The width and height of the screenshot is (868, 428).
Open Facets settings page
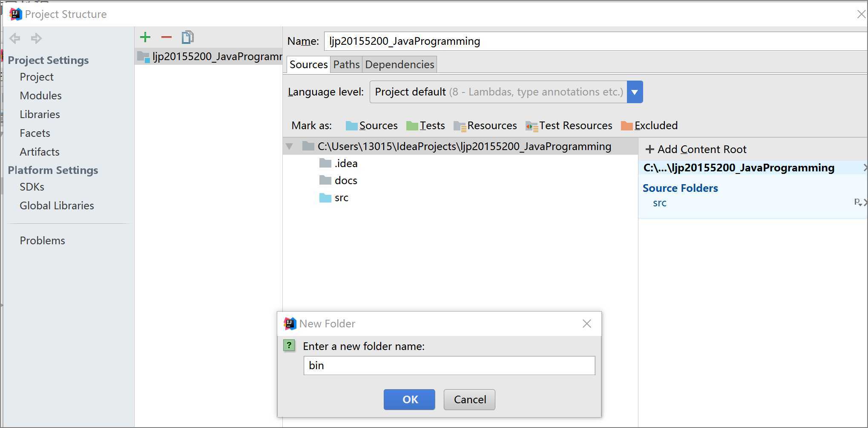[x=35, y=133]
